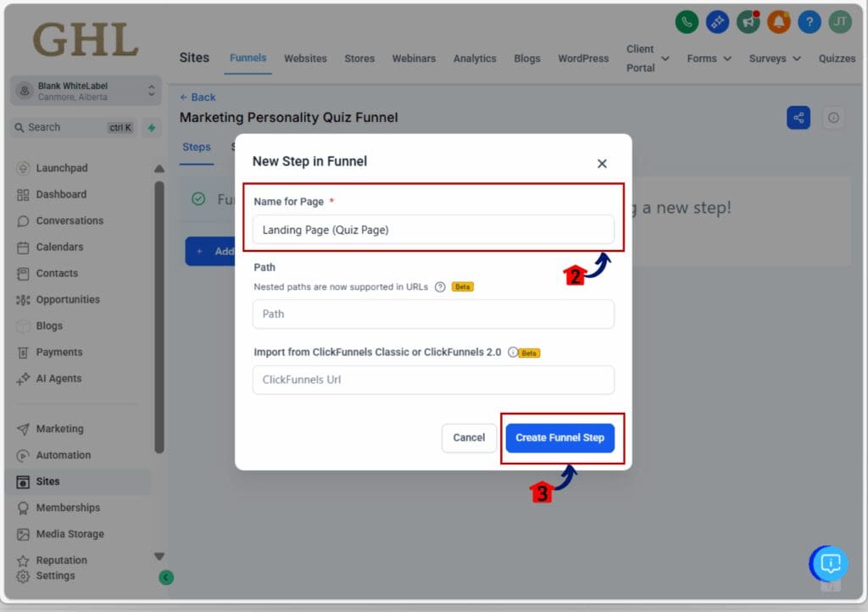
Task: Click the Back link above the funnel title
Action: pyautogui.click(x=198, y=97)
